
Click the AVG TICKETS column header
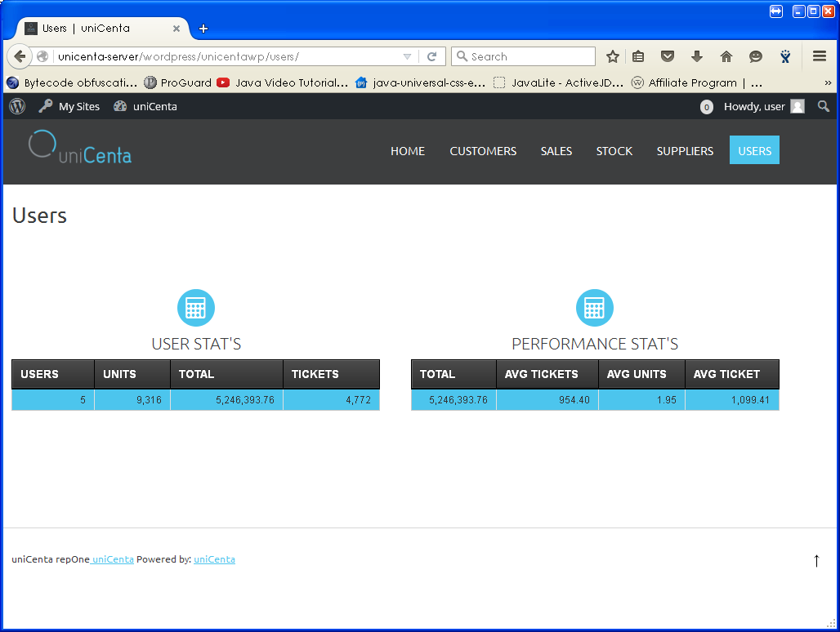(x=547, y=374)
